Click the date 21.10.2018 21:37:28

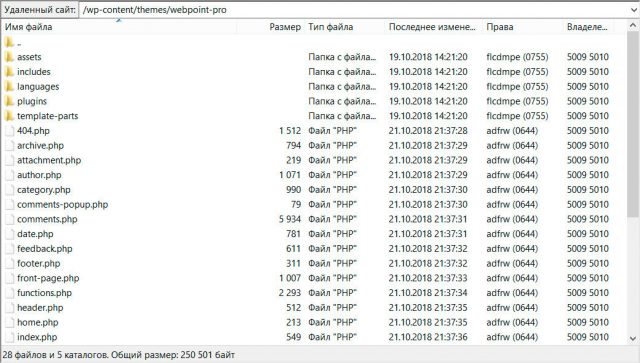[x=428, y=131]
